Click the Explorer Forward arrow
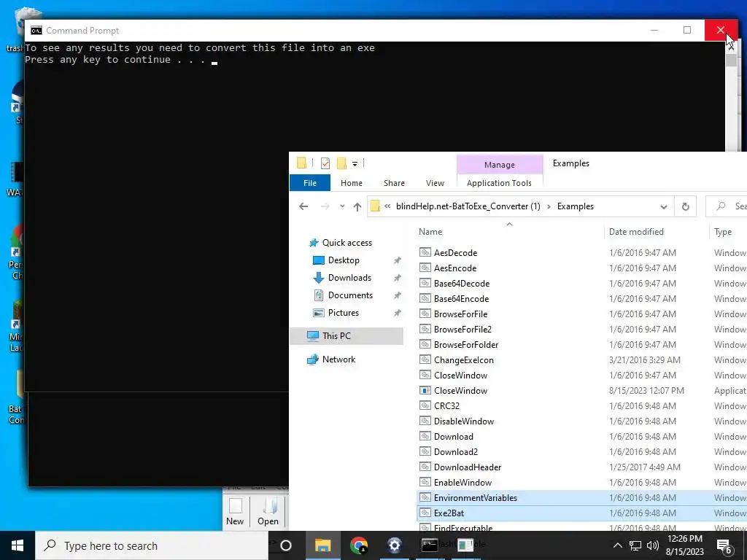Image resolution: width=747 pixels, height=560 pixels. (325, 206)
